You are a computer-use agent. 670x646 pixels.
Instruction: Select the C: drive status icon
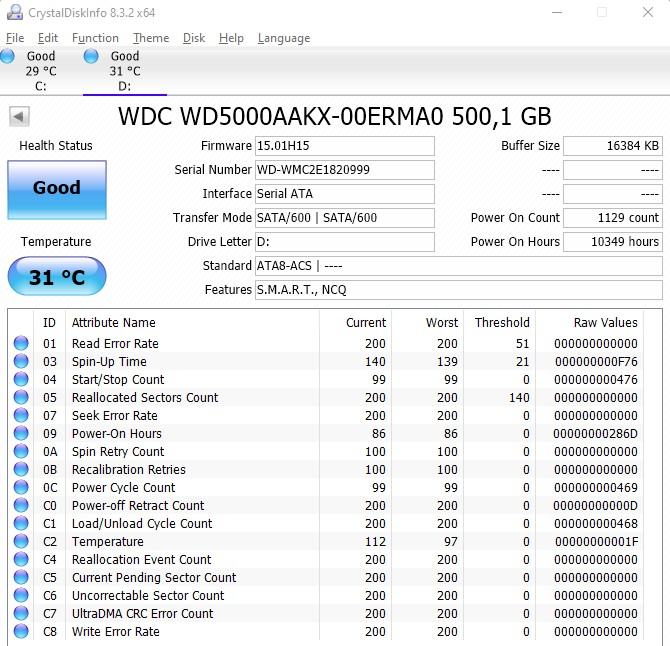[x=8, y=57]
